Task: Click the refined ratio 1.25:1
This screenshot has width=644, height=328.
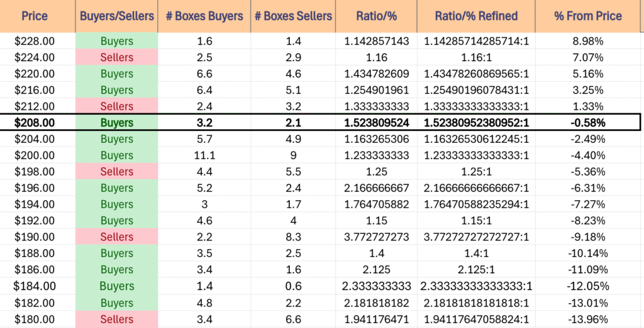Action: pos(476,171)
